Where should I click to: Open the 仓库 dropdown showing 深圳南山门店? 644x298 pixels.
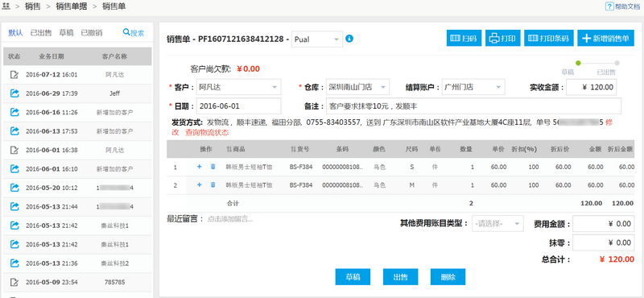pos(357,87)
